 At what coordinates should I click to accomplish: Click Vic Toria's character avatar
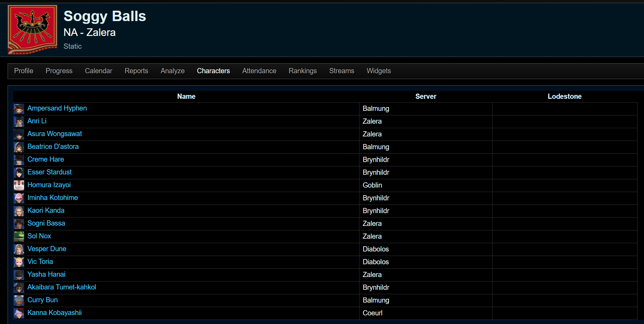(19, 262)
